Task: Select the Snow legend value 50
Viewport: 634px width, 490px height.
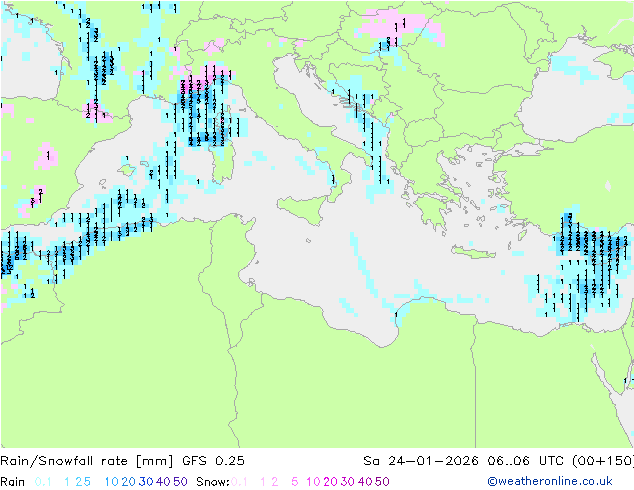Action: 383,482
